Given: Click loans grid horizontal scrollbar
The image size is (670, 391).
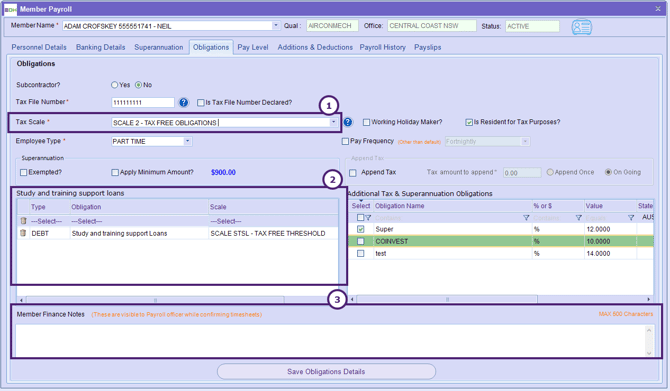Looking at the screenshot, I should click(x=155, y=300).
